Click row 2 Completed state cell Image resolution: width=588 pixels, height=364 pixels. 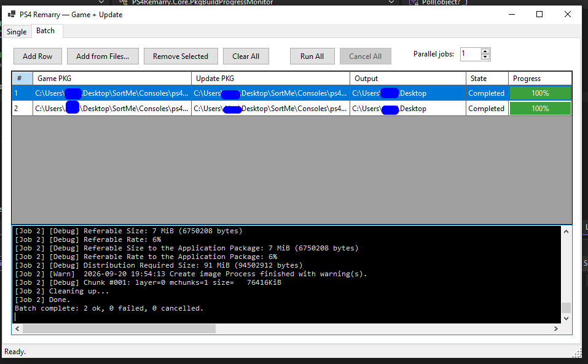[487, 109]
